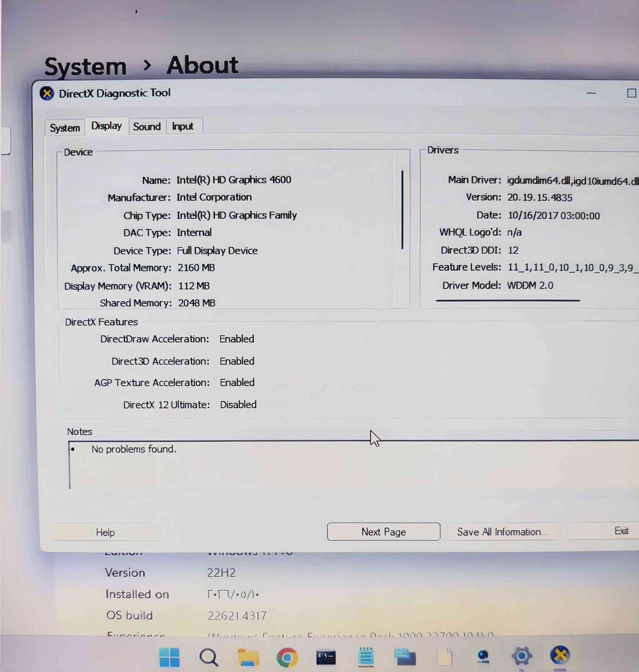
Task: Click the Manufacturer value Intel Corporation
Action: click(214, 197)
